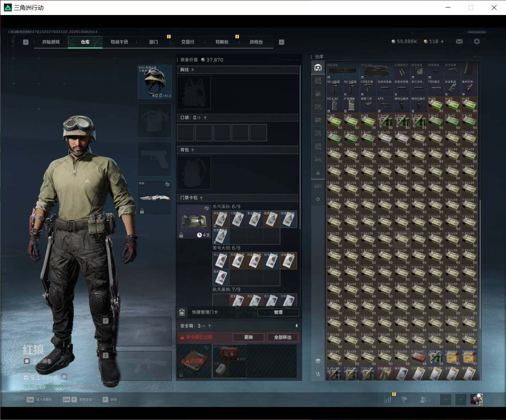Image resolution: width=506 pixels, height=420 pixels.
Task: Click the expired safe box icon
Action: [x=194, y=361]
